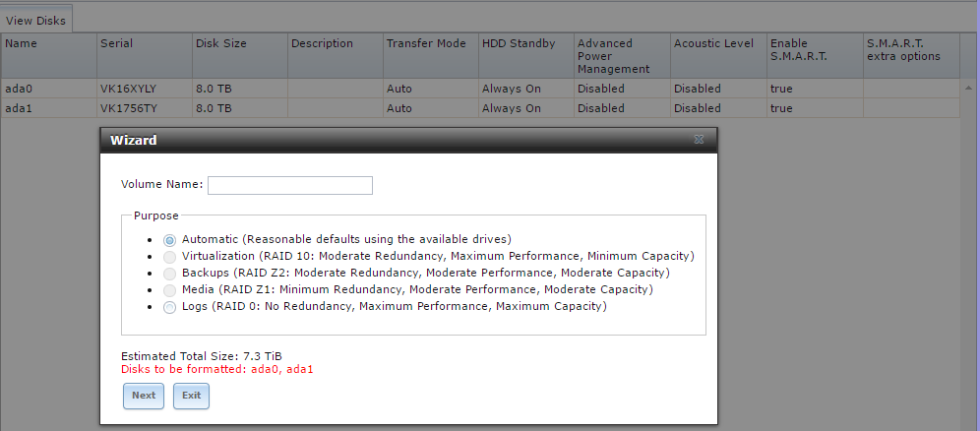Select the Logs RAID 0 option
This screenshot has width=980, height=431.
(x=169, y=307)
